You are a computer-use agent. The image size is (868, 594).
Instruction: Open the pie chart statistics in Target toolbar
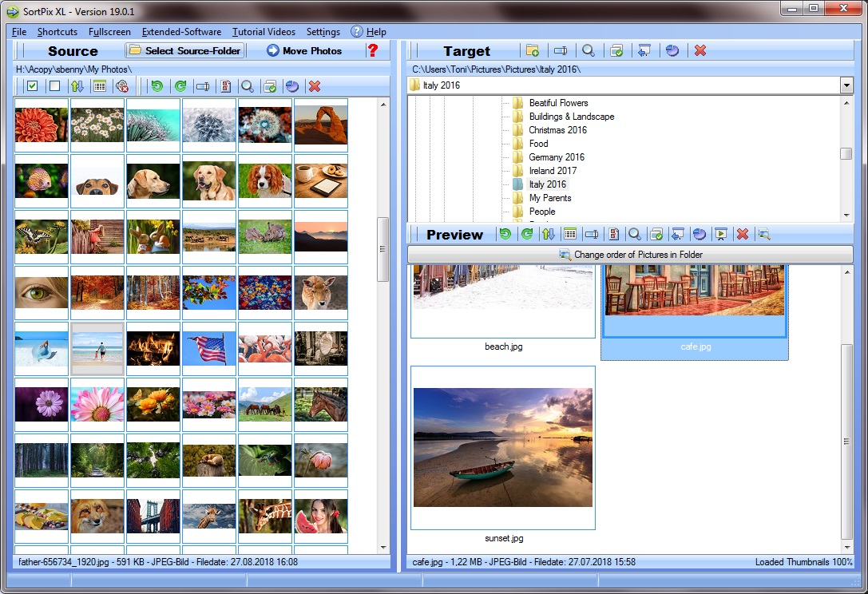[673, 50]
